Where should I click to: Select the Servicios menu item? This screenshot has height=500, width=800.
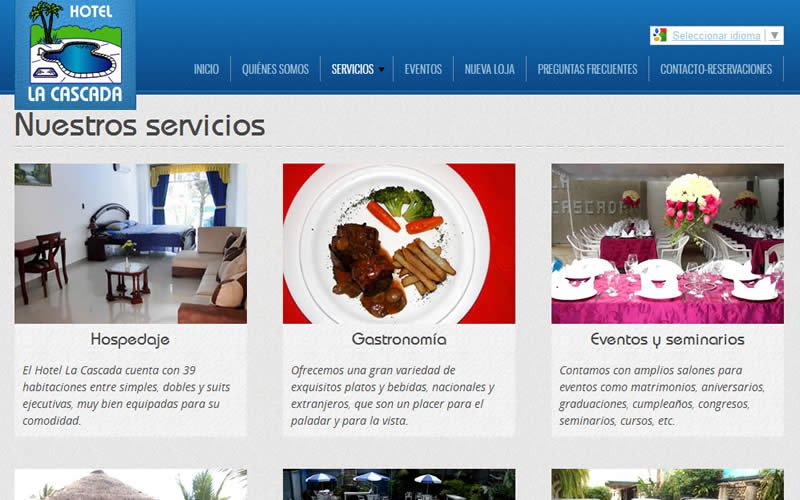tap(353, 69)
